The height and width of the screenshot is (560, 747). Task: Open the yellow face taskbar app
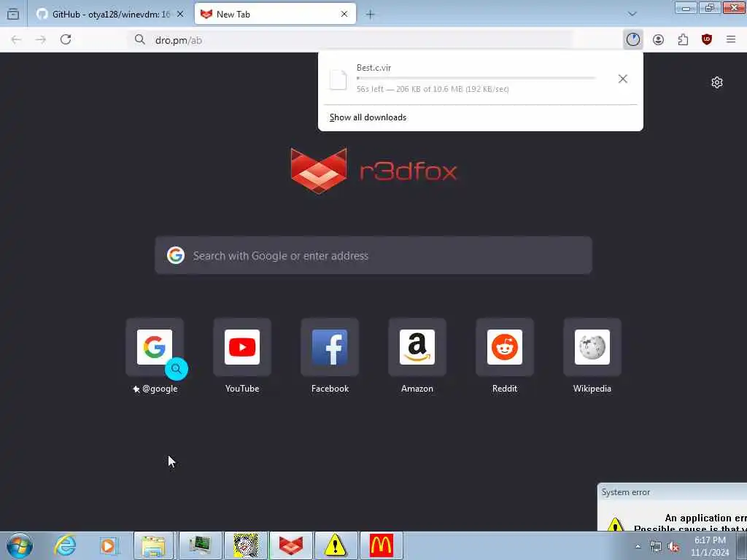(x=246, y=545)
